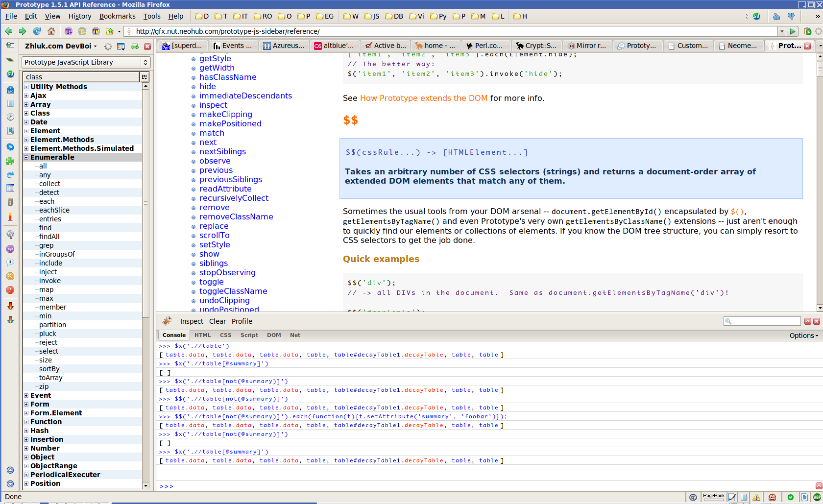Give a thumbs-up rating
The image size is (823, 504).
coord(776,16)
